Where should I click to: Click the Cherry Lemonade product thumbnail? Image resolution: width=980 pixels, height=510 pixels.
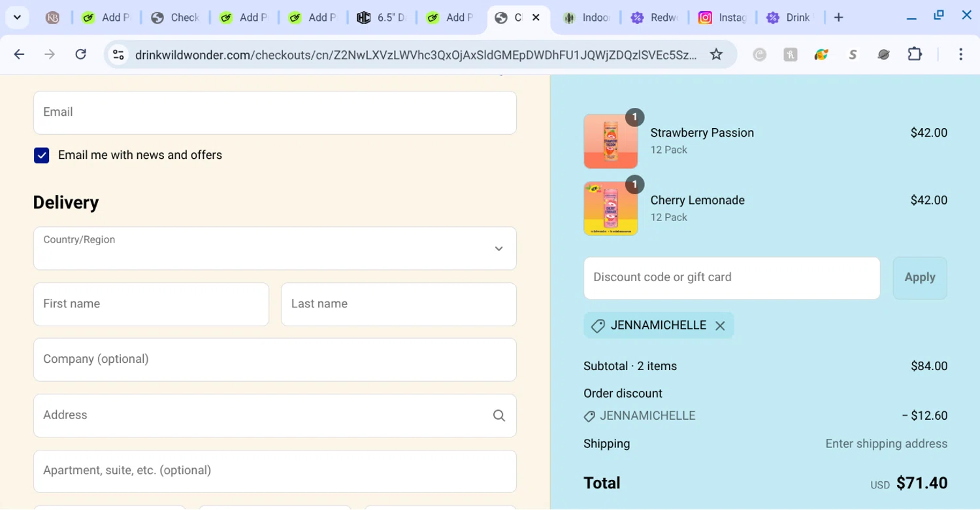coord(611,209)
